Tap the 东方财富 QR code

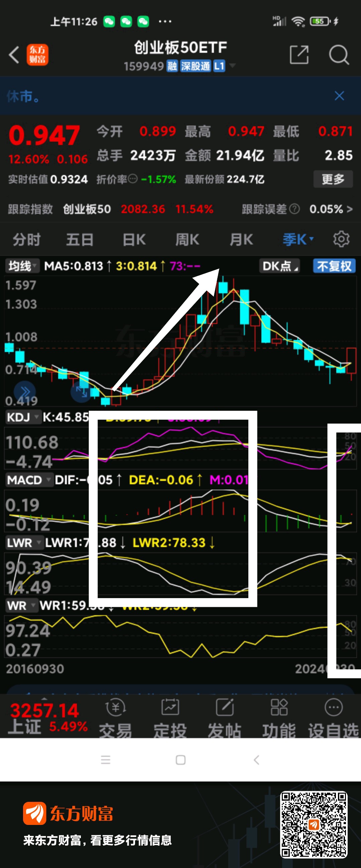point(314,825)
